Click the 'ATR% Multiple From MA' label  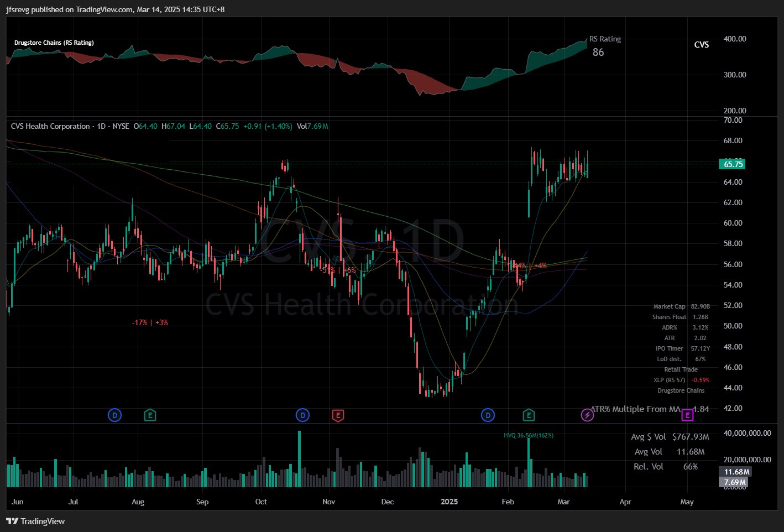636,409
